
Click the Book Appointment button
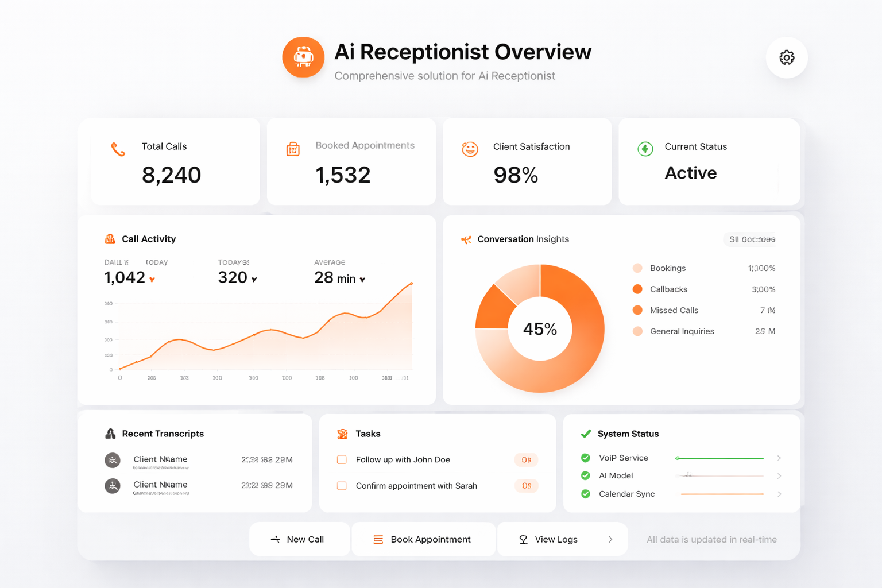[423, 539]
